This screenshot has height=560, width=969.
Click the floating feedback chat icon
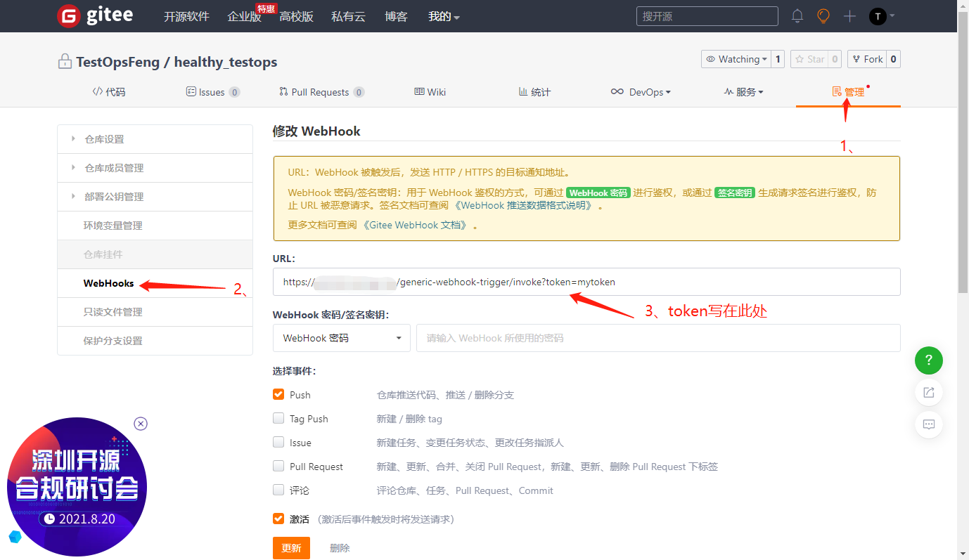coord(929,424)
